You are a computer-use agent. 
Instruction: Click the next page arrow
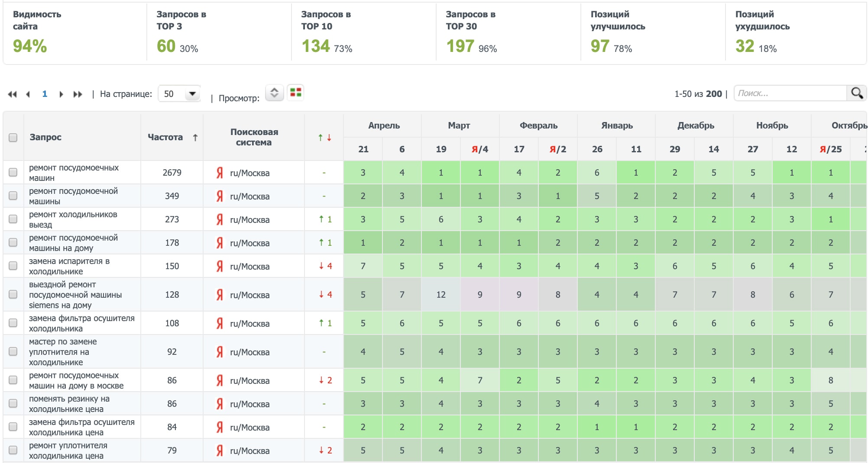click(61, 94)
